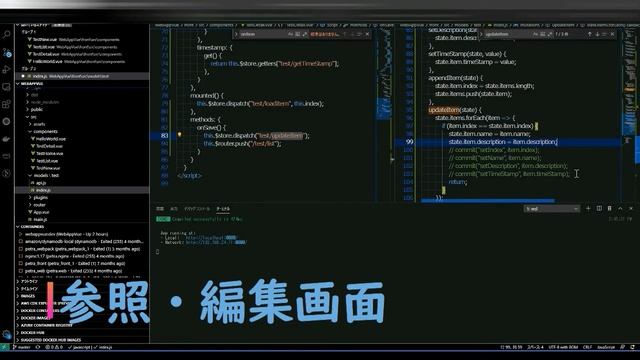Toggle Match Case in right find widget
Image resolution: width=640 pixels, height=360 pixels.
536,34
